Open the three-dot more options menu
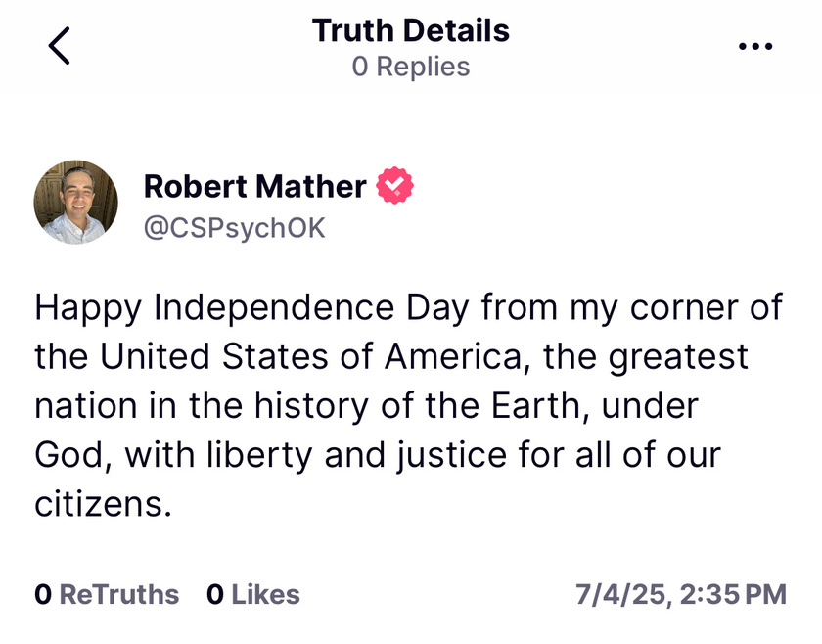 pos(755,46)
